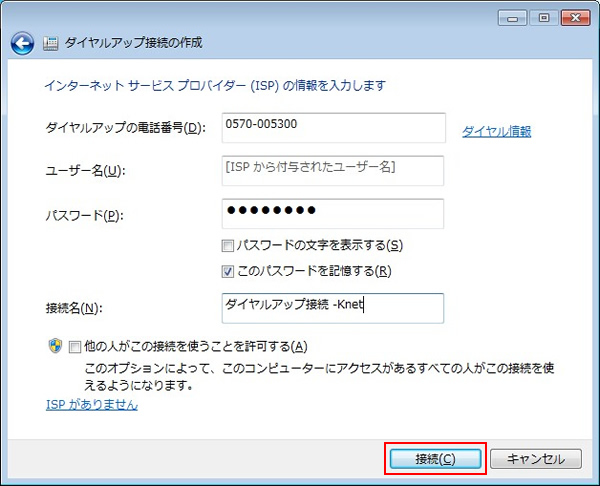Click the パスワード(P) label

pyautogui.click(x=85, y=216)
